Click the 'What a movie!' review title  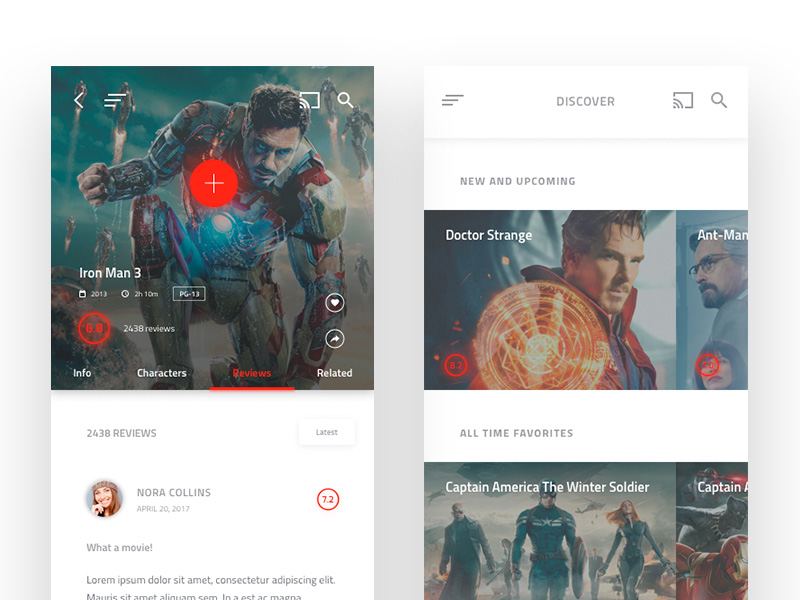point(119,547)
